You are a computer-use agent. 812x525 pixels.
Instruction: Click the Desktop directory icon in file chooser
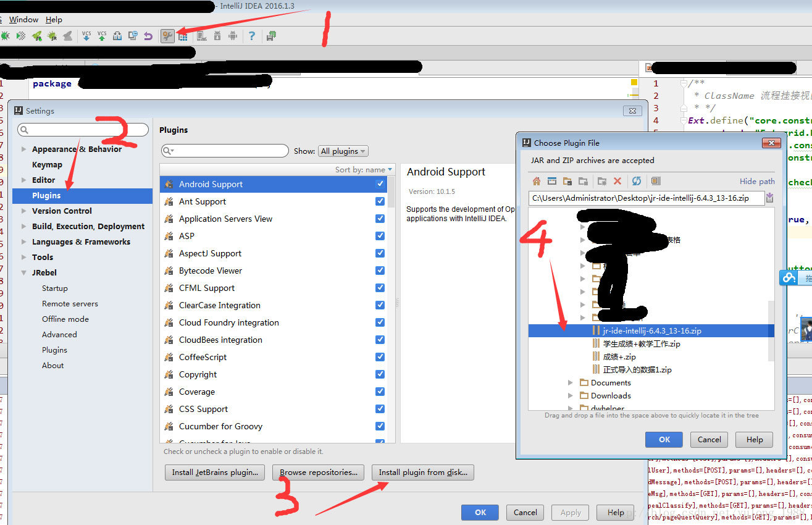point(552,181)
